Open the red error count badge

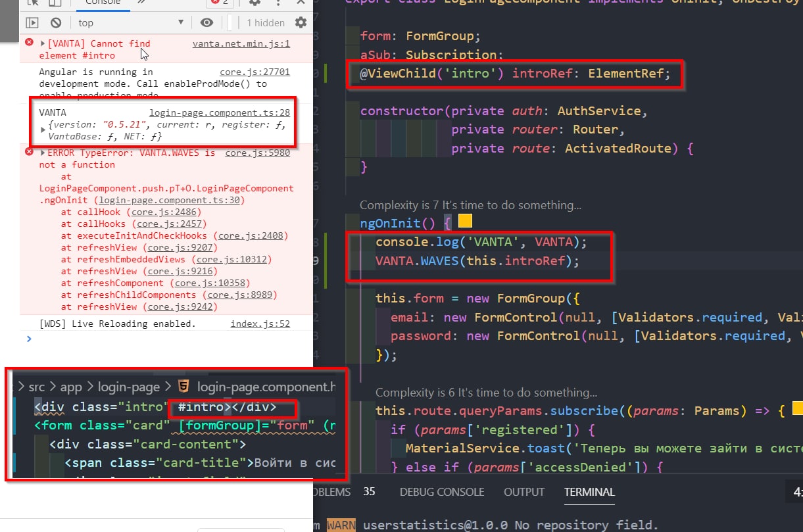pyautogui.click(x=219, y=3)
